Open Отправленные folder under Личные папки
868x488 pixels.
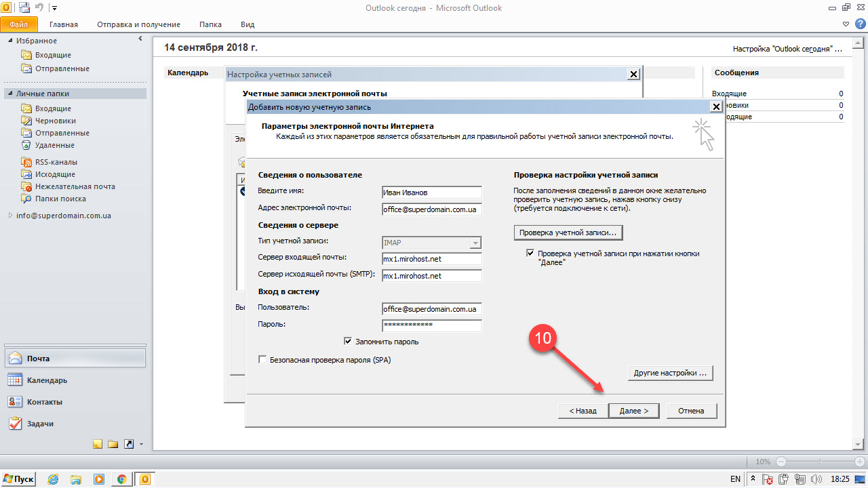(62, 133)
